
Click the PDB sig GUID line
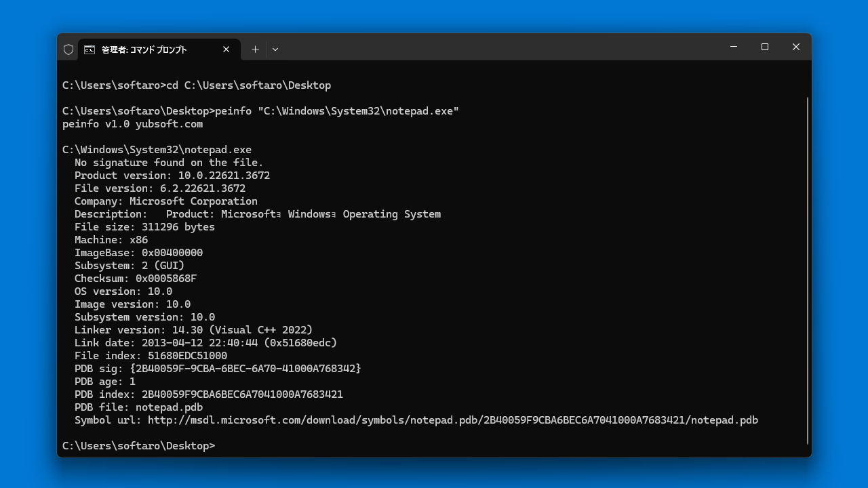218,369
